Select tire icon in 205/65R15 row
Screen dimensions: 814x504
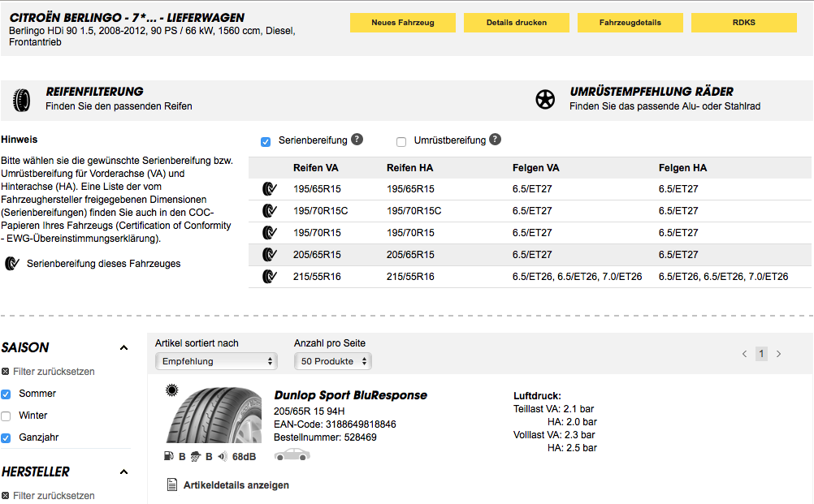270,255
